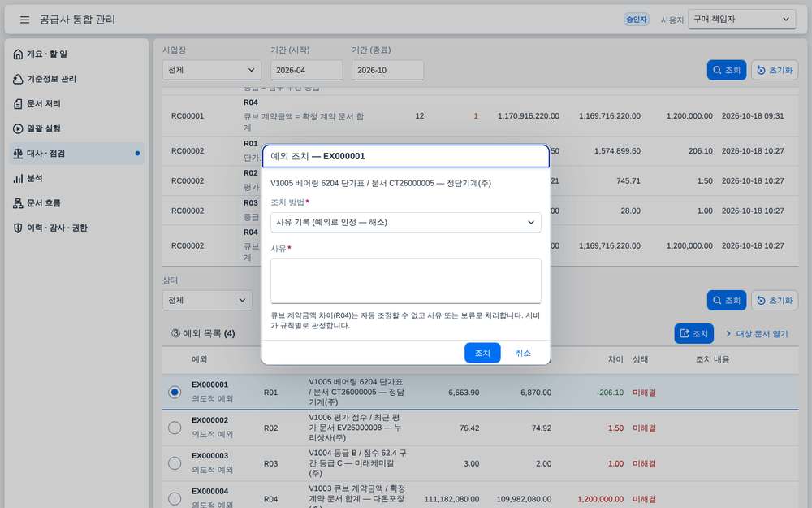Click the chevron icon before 대상 문서 열기
The image size is (812, 508).
(x=728, y=333)
